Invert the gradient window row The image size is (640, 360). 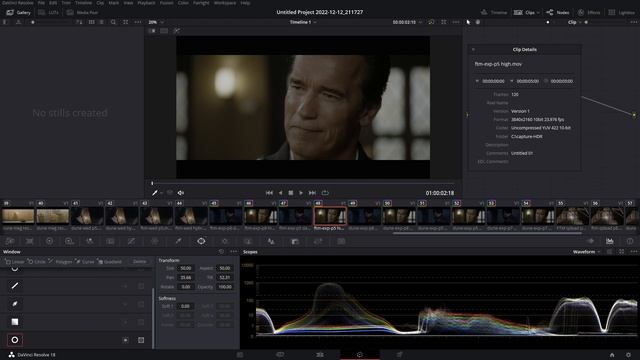click(x=126, y=322)
